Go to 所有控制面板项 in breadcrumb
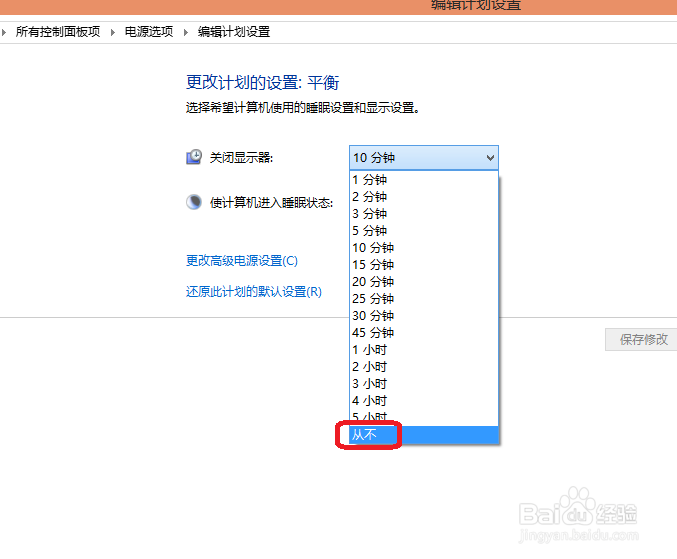Screen dimensions: 677x559 (x=58, y=32)
